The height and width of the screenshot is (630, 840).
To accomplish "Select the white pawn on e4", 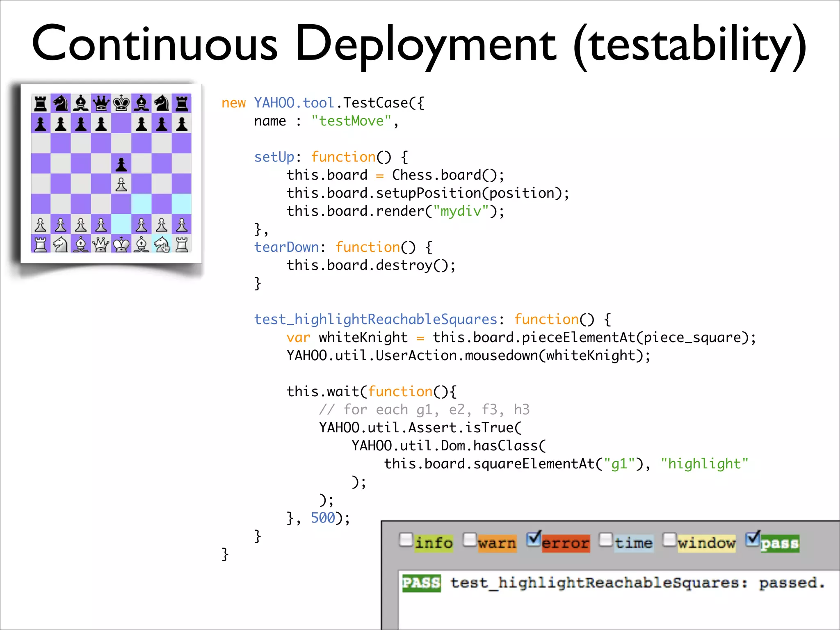I will 121,184.
